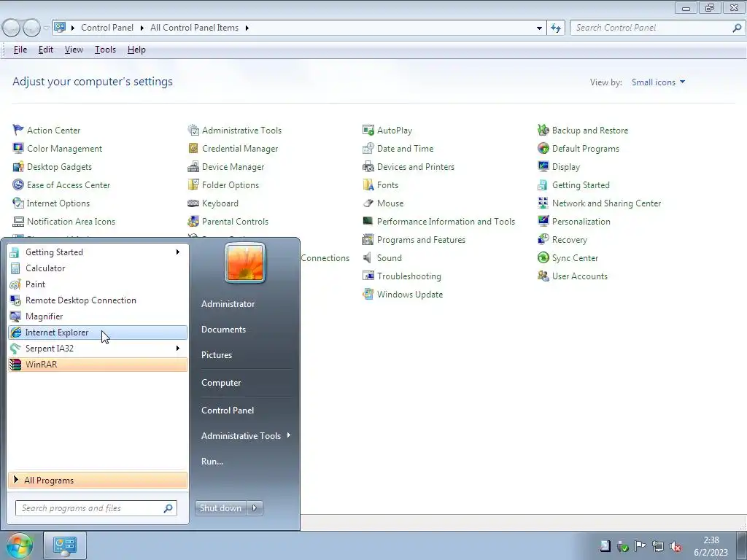The height and width of the screenshot is (560, 747).
Task: Open the Fonts icon
Action: coord(368,184)
